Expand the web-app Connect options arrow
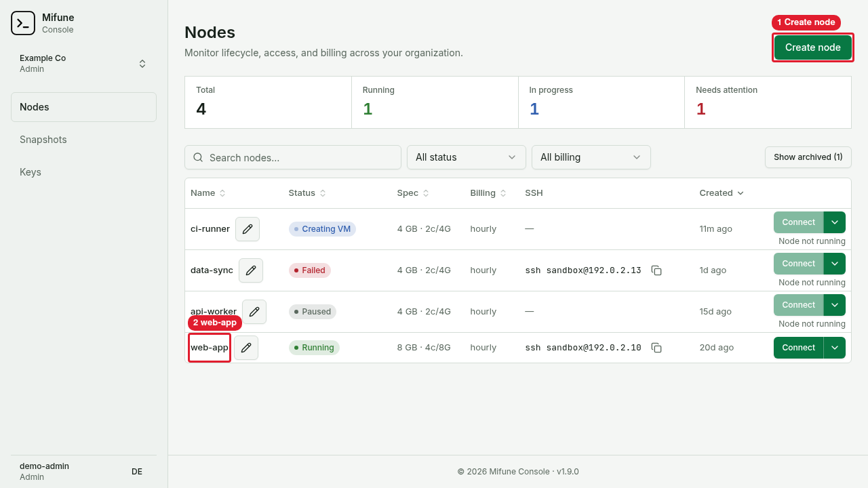Screen dimensions: 868x488 [x=835, y=348]
